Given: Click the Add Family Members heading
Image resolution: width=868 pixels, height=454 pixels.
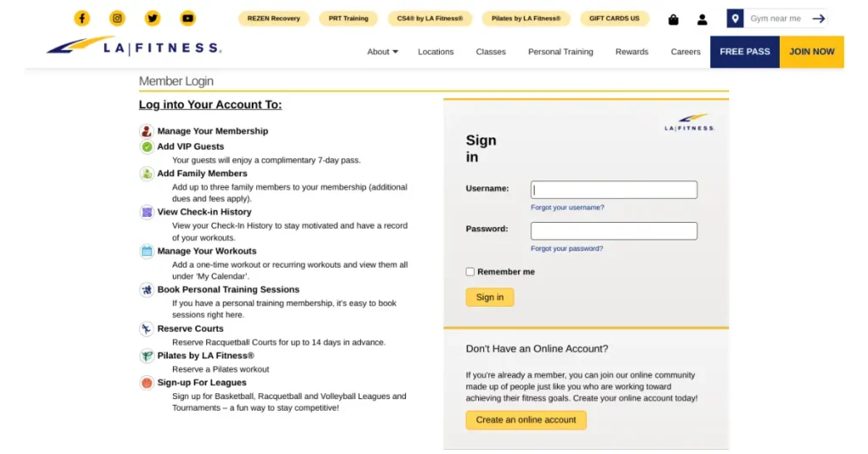Looking at the screenshot, I should click(x=202, y=174).
